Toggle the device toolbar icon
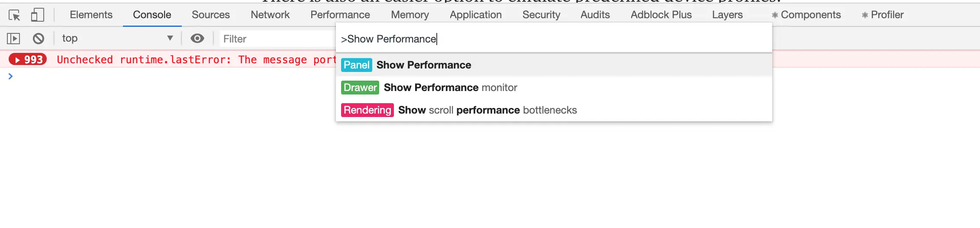Image resolution: width=980 pixels, height=228 pixels. (38, 15)
